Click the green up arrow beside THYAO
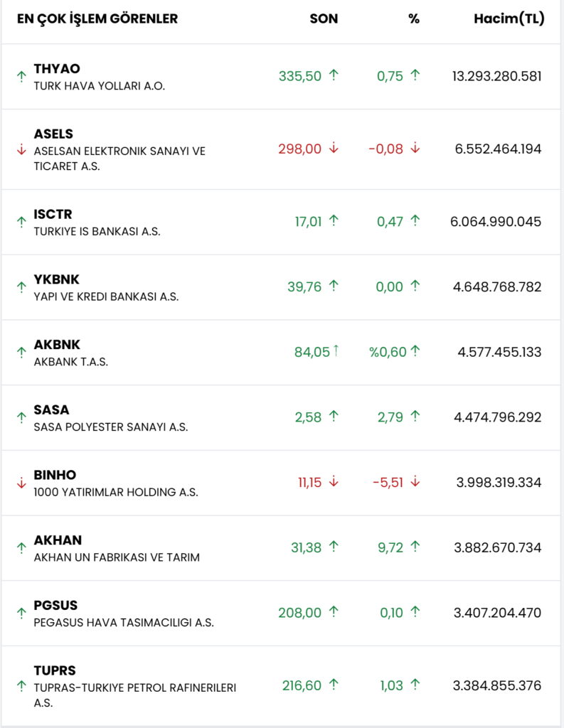564x728 pixels. tap(21, 77)
